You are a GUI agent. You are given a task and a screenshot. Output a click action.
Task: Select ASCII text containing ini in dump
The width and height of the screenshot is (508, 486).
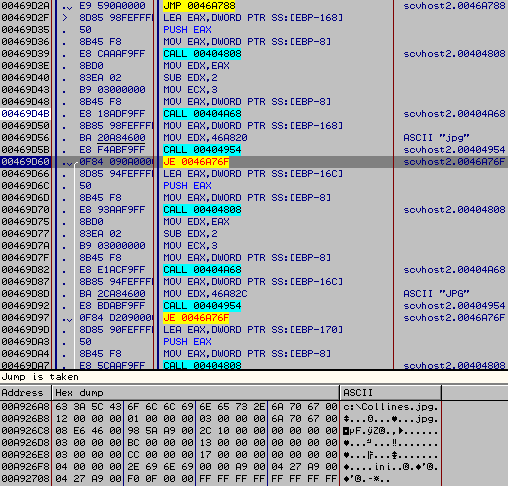coord(391,467)
